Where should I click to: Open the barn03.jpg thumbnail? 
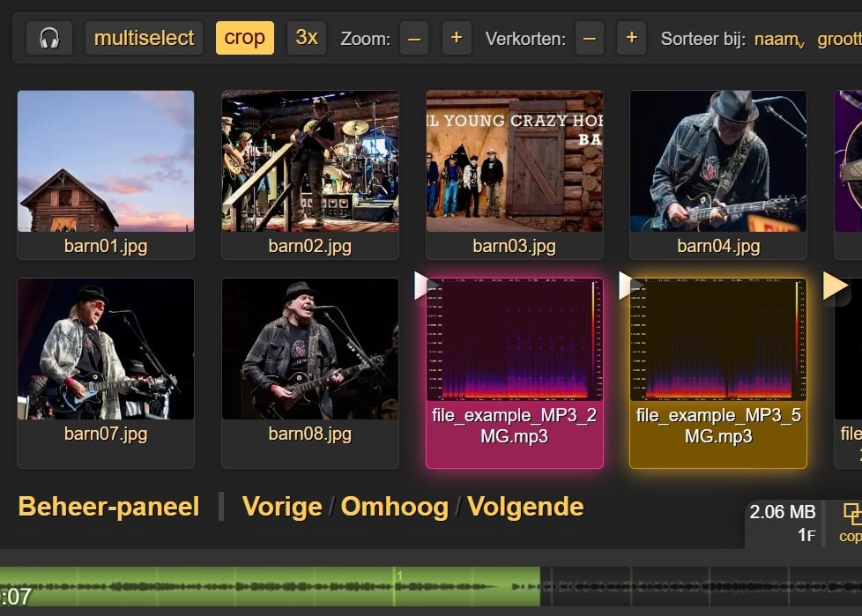click(515, 161)
